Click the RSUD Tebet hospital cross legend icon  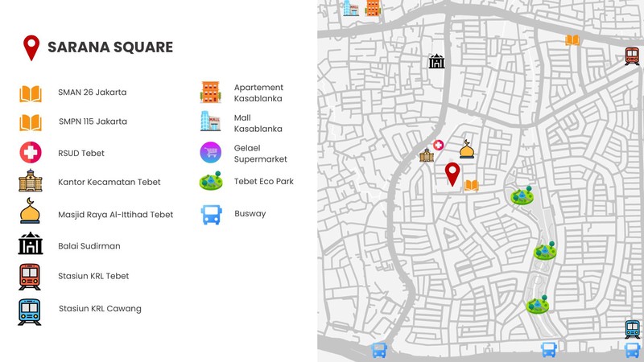click(31, 152)
